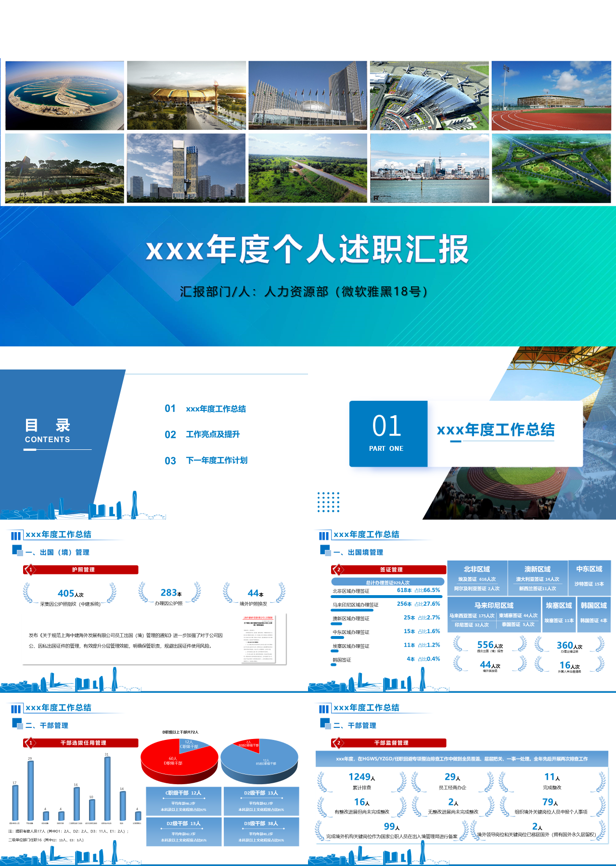The width and height of the screenshot is (616, 866).
Task: Click the tallest bar labeled 31
Action: pos(107,789)
